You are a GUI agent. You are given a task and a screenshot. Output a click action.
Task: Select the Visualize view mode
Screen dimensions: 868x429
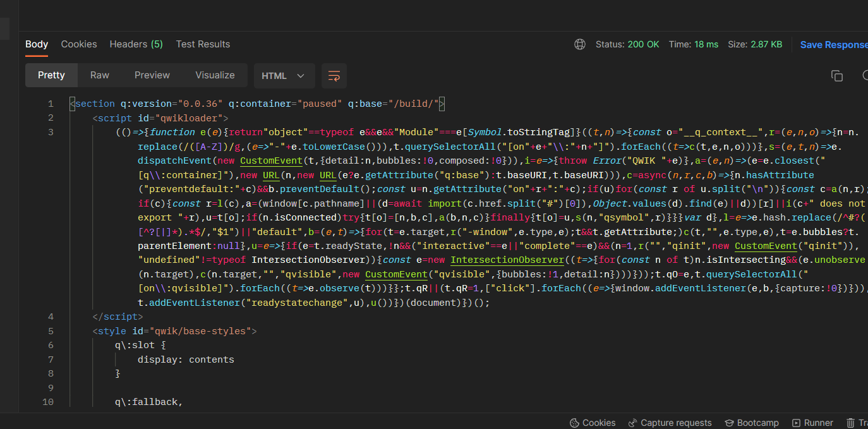point(215,75)
